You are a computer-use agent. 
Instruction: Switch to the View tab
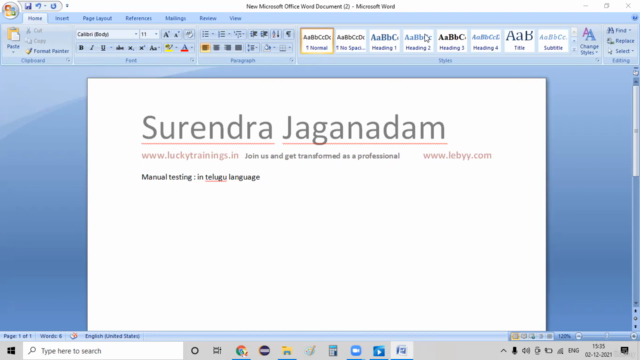click(x=235, y=18)
